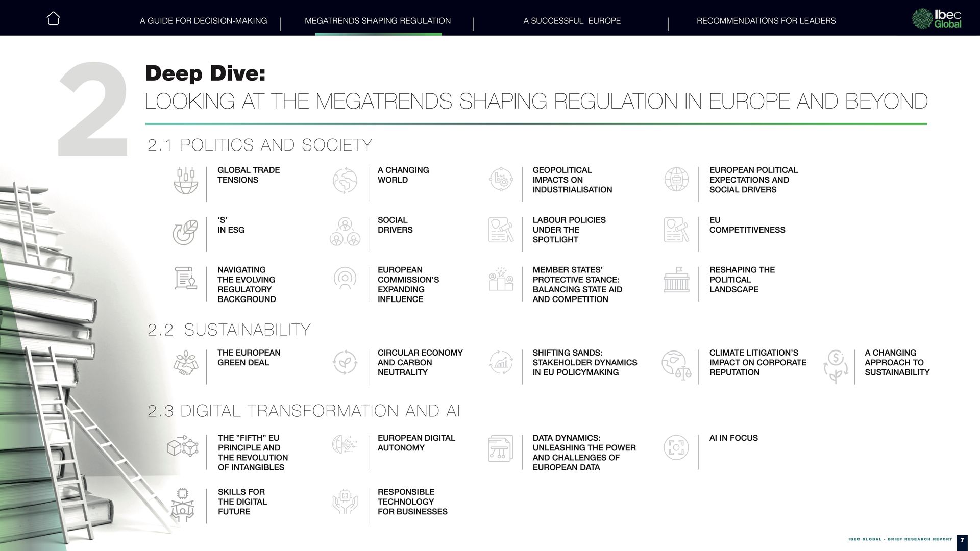Click the Social Drivers people icon
The image size is (980, 551).
tap(345, 231)
